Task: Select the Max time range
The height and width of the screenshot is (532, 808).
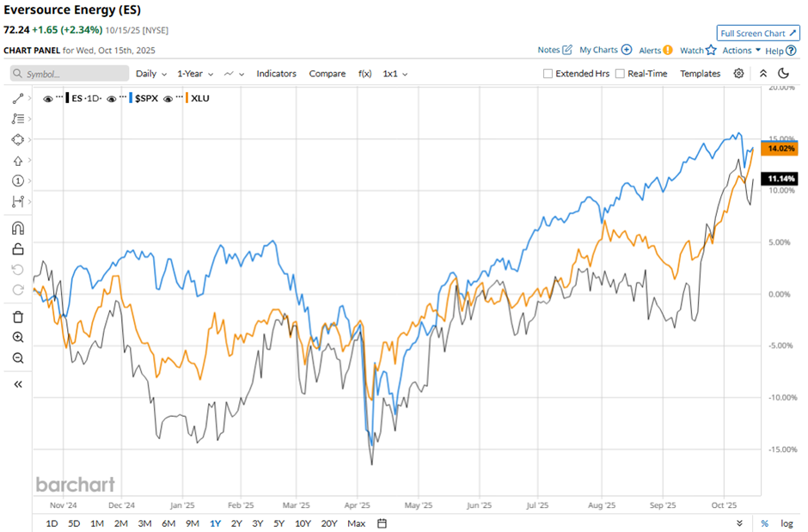Action: click(x=356, y=523)
